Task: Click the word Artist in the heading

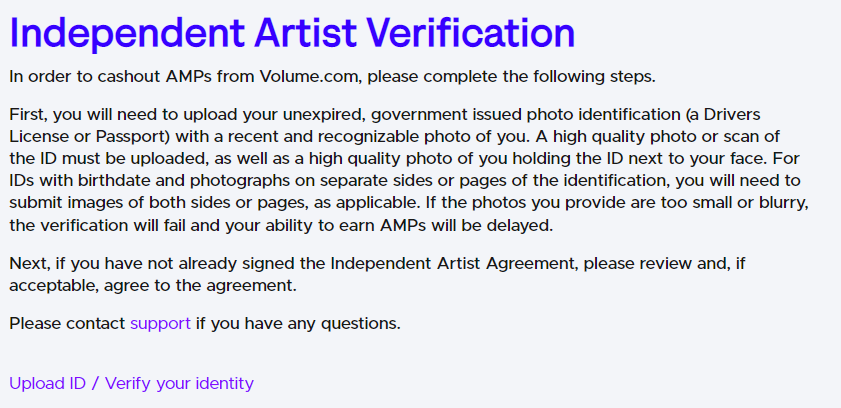Action: pos(305,32)
